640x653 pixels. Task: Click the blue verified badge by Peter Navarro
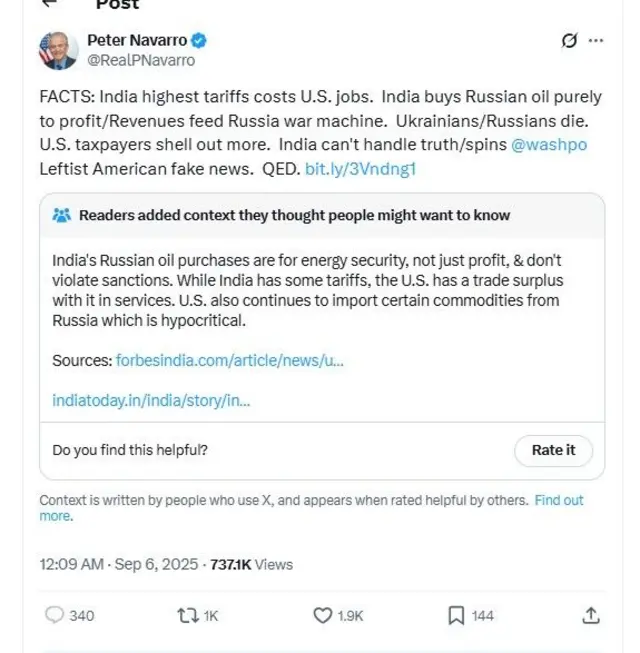200,41
